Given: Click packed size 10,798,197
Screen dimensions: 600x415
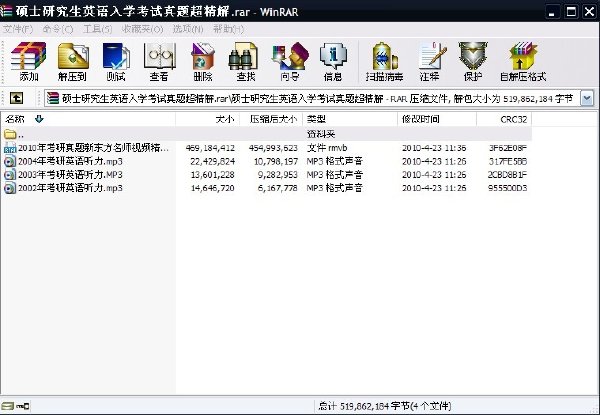Looking at the screenshot, I should 276,161.
